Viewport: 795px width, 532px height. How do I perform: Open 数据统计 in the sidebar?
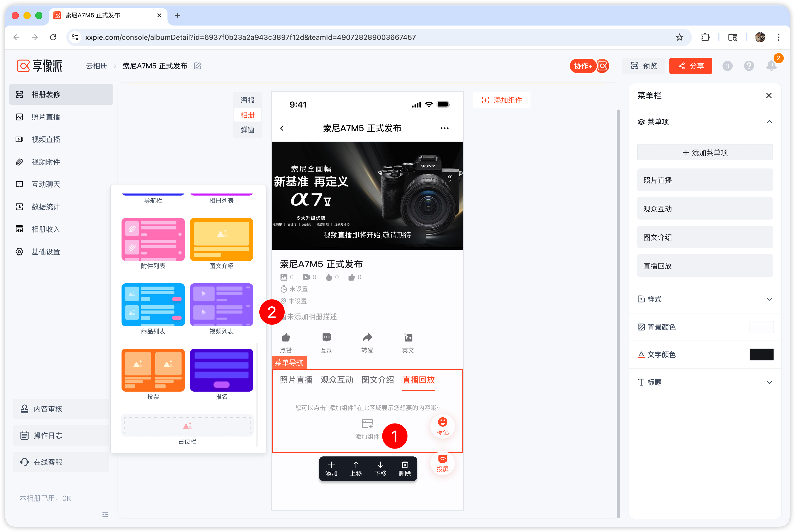(46, 207)
